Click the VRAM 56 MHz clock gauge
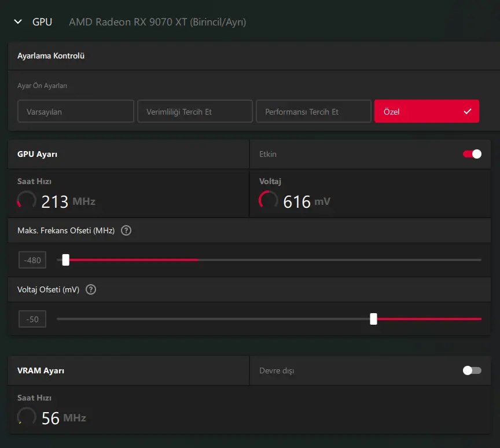The width and height of the screenshot is (500, 448). (x=27, y=417)
